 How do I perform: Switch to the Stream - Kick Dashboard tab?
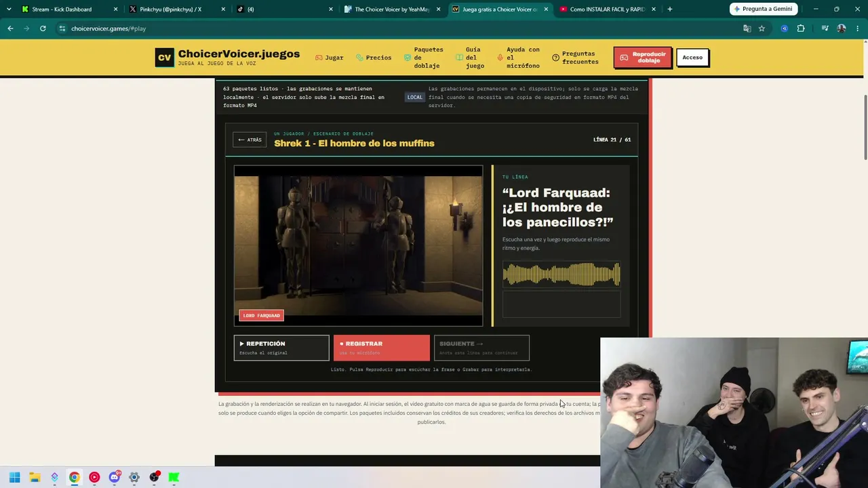click(62, 9)
